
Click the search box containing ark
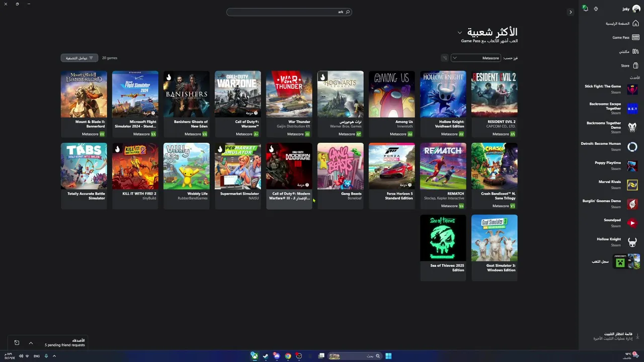(289, 12)
